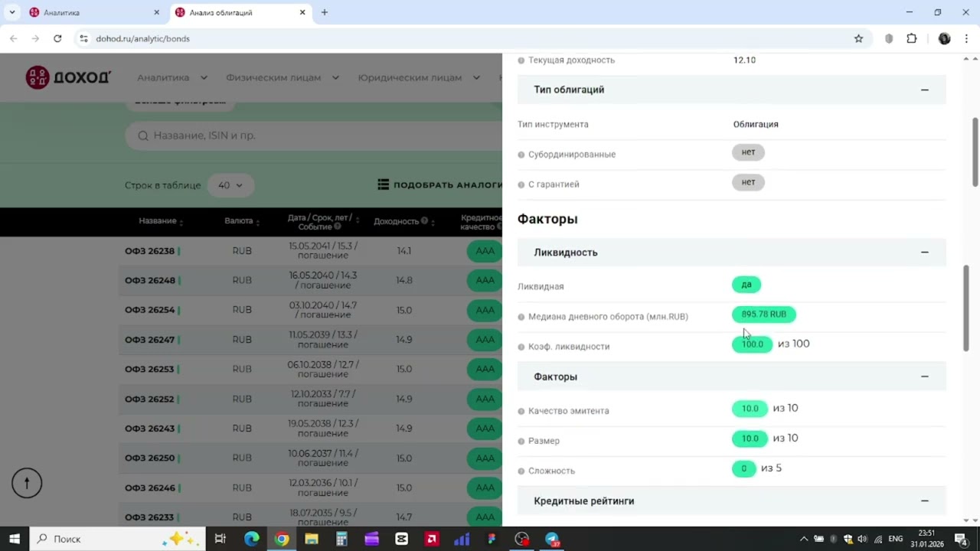Screen dimensions: 980x551
Task: Click the Подобрать аналоги button
Action: point(440,184)
